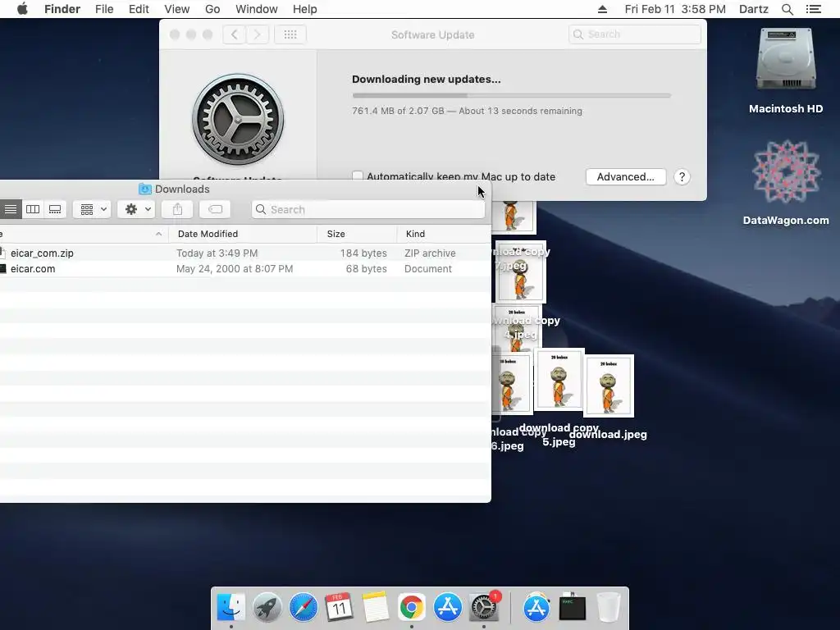Viewport: 840px width, 630px height.
Task: Open the Applications folder in Dock
Action: (x=536, y=608)
